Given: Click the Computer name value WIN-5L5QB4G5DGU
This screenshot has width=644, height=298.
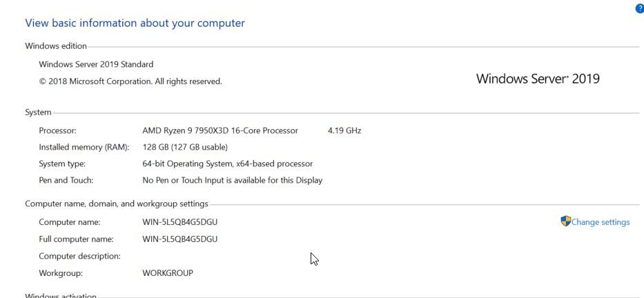Looking at the screenshot, I should coord(180,222).
